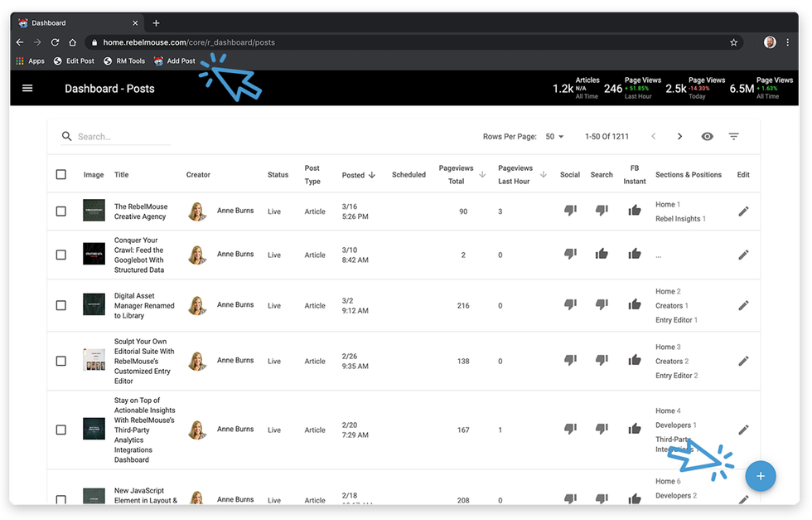This screenshot has height=520, width=812.
Task: Select the Digital Asset Manager row checkbox
Action: coord(61,305)
